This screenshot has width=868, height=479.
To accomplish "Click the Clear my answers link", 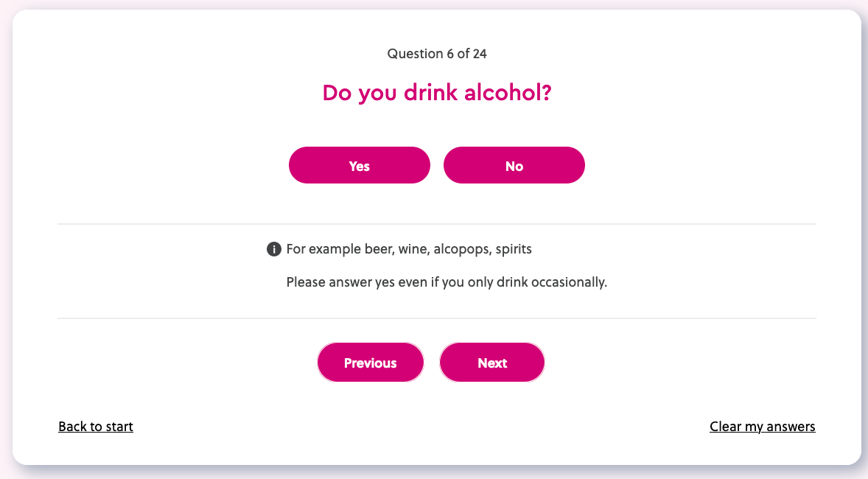I will coord(762,427).
